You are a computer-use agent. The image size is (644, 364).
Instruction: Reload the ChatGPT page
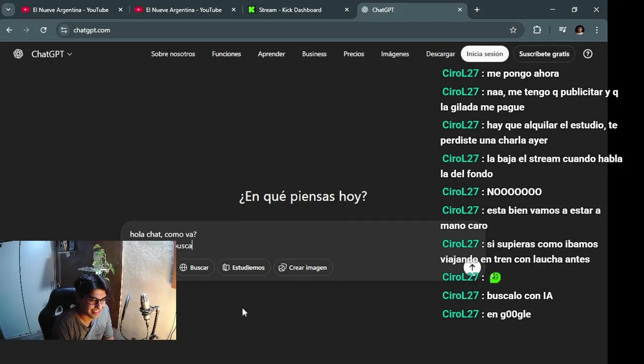[x=43, y=30]
